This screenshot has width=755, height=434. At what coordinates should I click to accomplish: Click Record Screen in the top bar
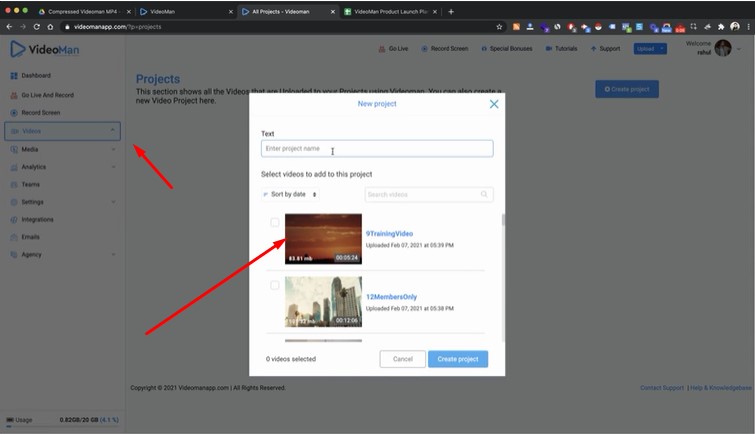tap(444, 49)
